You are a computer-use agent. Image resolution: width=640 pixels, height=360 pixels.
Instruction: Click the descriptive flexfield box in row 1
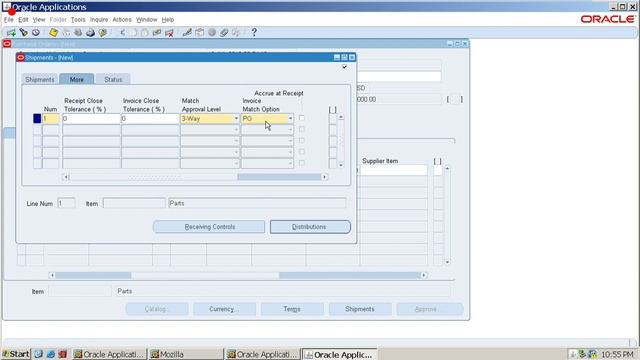point(333,119)
